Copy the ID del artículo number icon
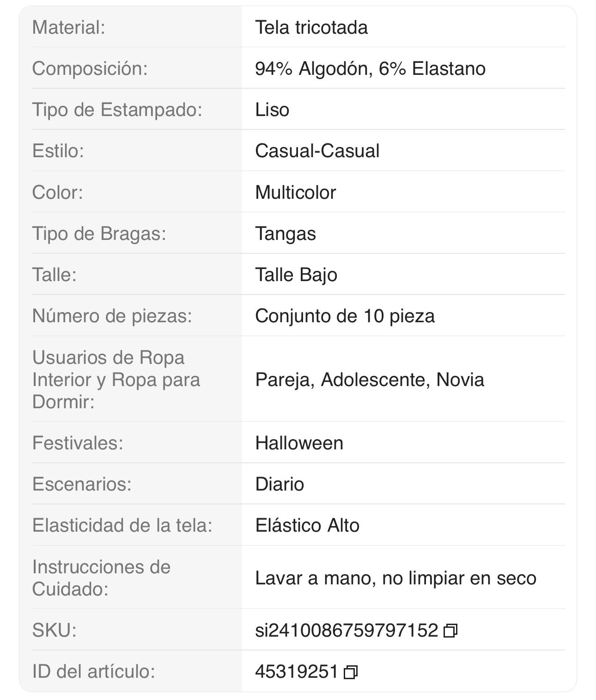Screen dimensions: 596x700 pos(351,672)
